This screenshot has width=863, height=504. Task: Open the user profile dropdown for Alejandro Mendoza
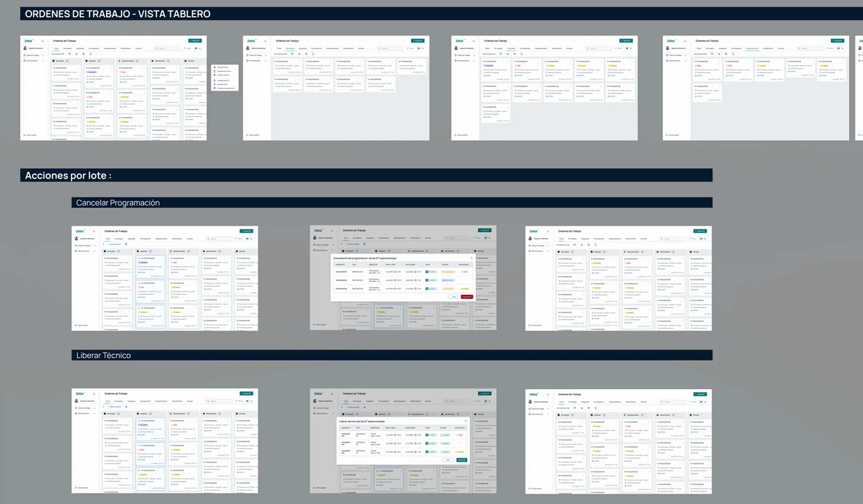click(x=34, y=48)
